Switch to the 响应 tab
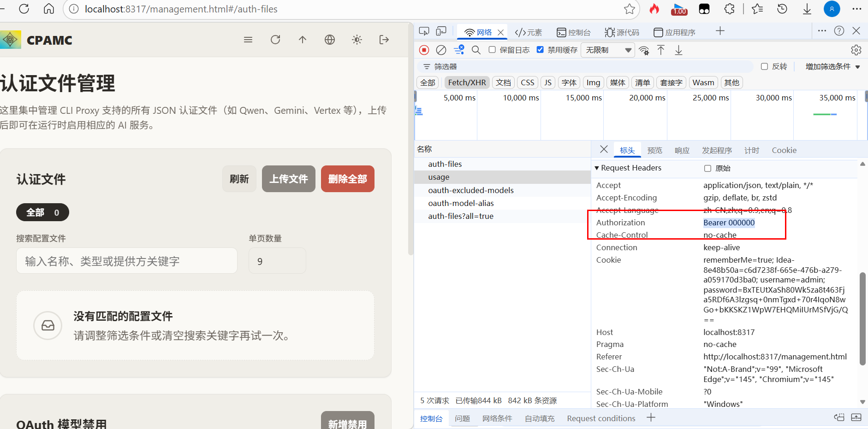Screen dimensions: 868x429 coord(682,150)
